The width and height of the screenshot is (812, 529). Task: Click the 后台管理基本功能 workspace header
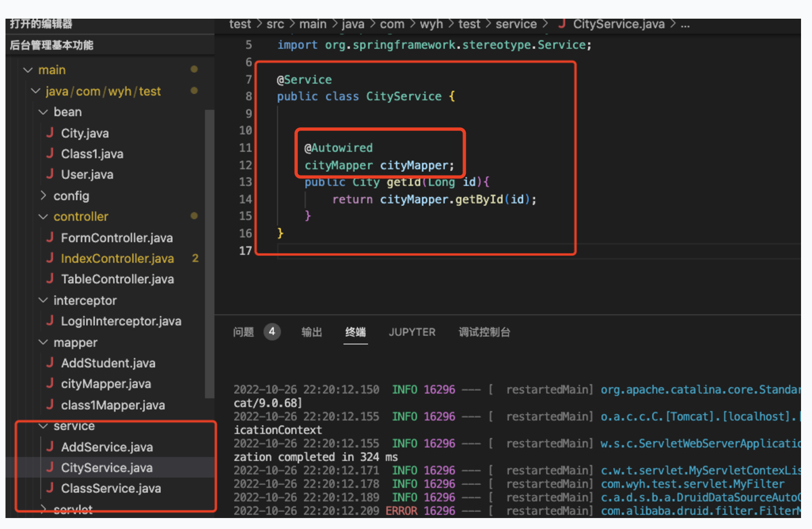[x=52, y=45]
